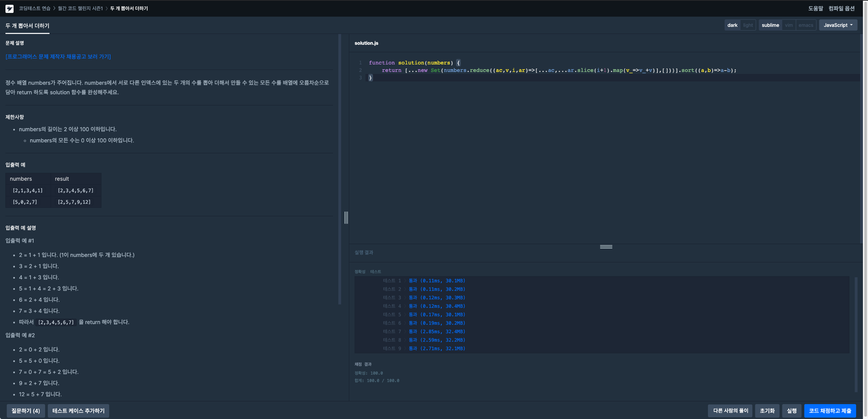The image size is (868, 419).
Task: Select the 두 개 뽑아서 더하기 tab
Action: click(x=27, y=26)
